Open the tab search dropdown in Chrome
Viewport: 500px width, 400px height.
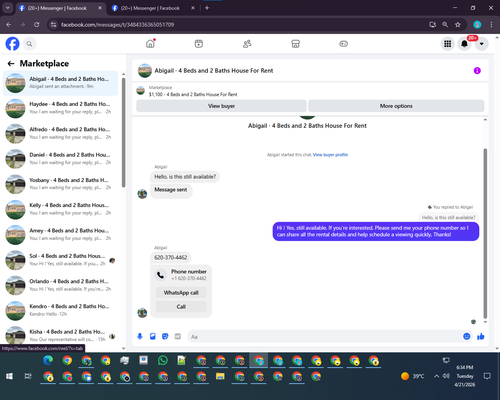[7, 8]
